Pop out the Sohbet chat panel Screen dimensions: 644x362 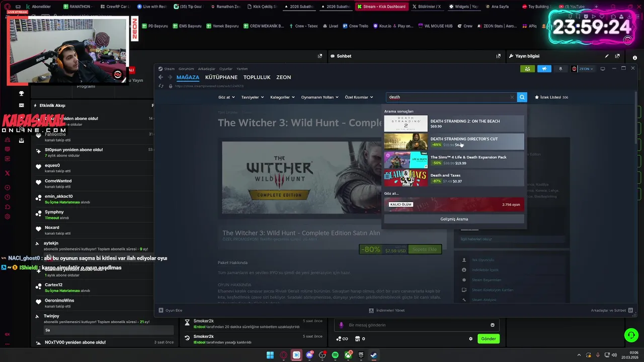tap(498, 56)
